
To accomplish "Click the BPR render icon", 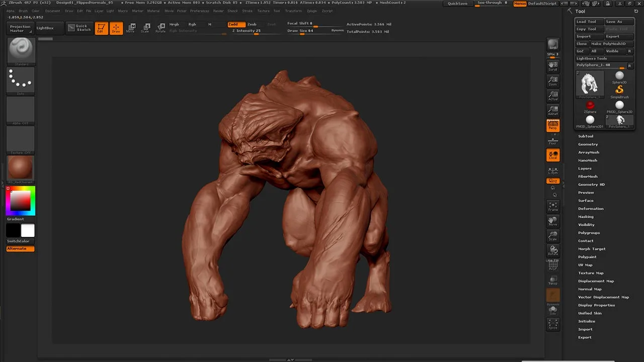I will 553,44.
